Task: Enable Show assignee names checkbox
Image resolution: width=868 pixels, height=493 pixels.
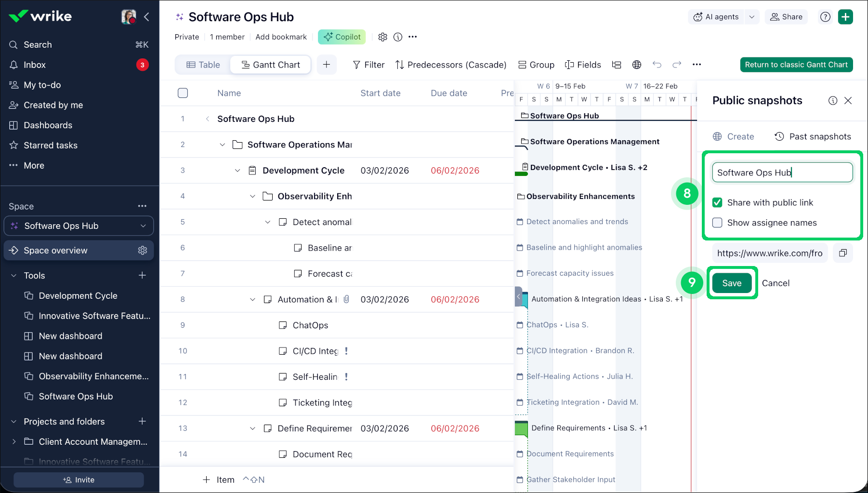Action: 717,223
